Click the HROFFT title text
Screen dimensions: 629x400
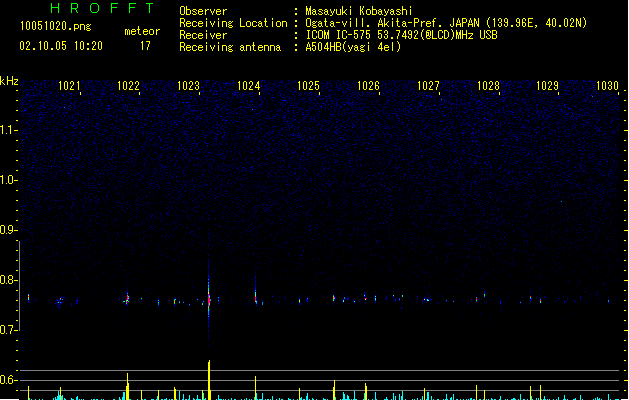point(103,8)
